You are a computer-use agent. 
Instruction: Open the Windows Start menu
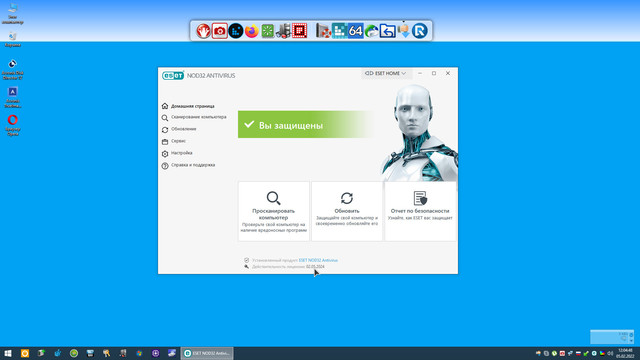coord(8,353)
